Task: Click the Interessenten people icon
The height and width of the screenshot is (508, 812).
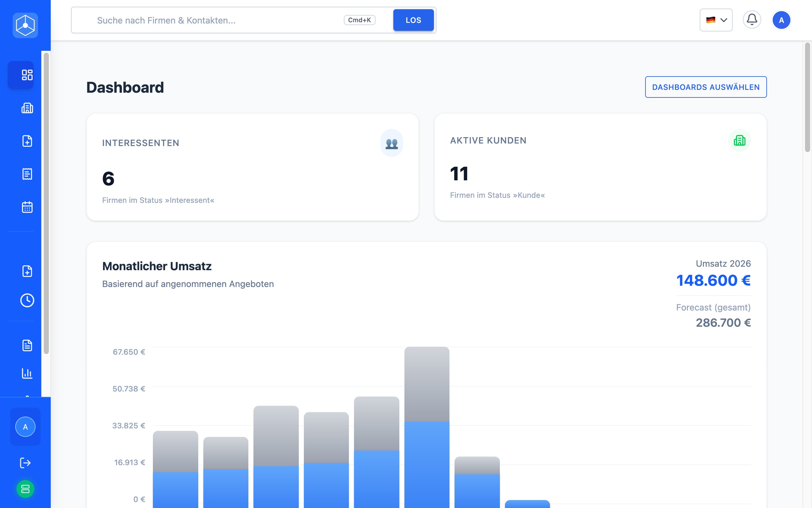Action: pos(392,143)
